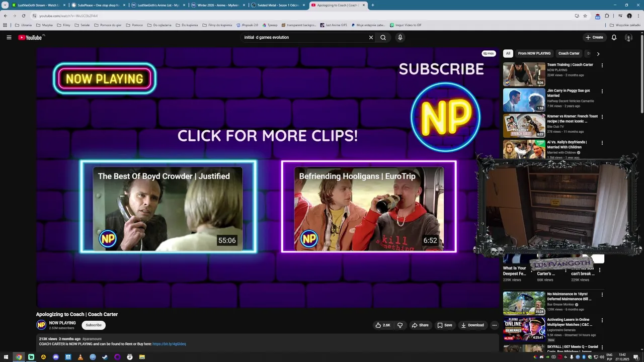Open options for Jim Carry video
The width and height of the screenshot is (644, 362).
[602, 91]
